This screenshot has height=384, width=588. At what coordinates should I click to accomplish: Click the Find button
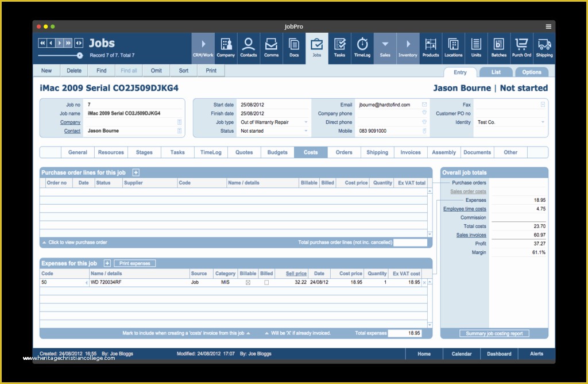[101, 71]
